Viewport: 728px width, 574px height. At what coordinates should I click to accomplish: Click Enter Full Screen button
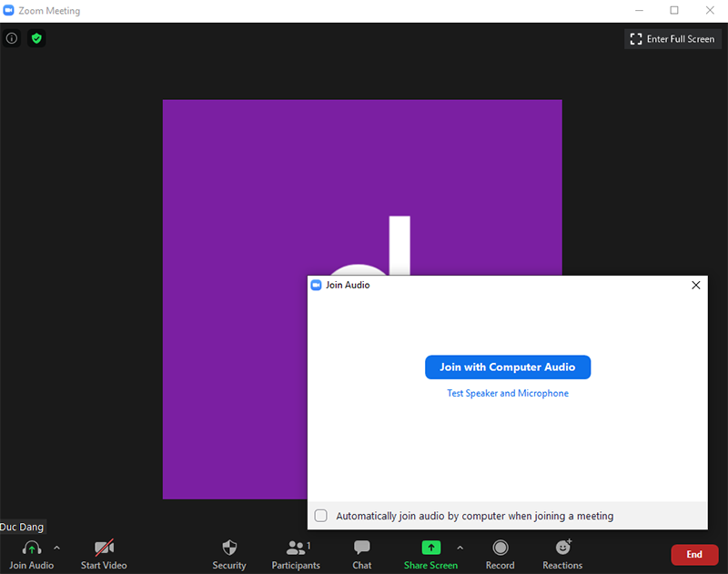click(x=672, y=39)
